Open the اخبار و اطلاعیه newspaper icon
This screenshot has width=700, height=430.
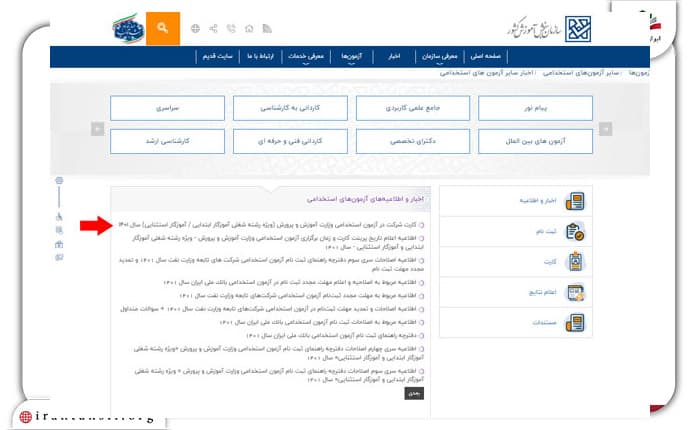575,201
